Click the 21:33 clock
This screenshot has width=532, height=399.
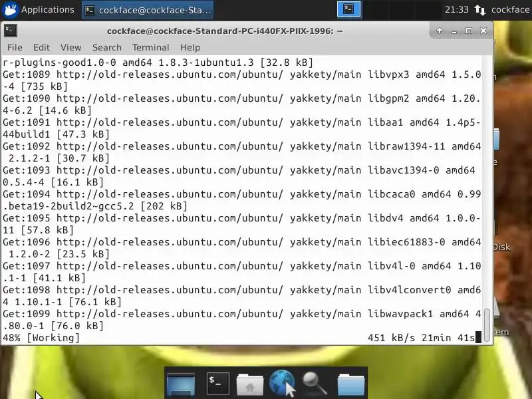[x=456, y=9]
